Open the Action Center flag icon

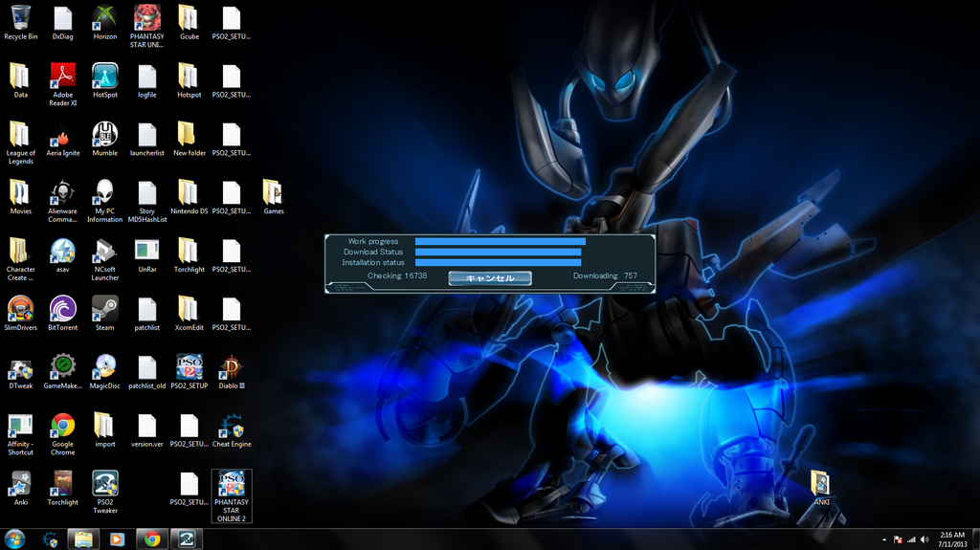898,539
